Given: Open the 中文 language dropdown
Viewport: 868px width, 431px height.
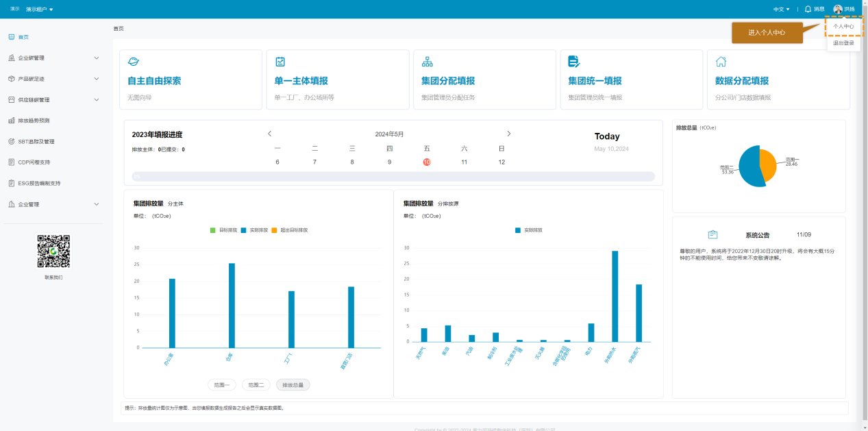Looking at the screenshot, I should click(781, 10).
